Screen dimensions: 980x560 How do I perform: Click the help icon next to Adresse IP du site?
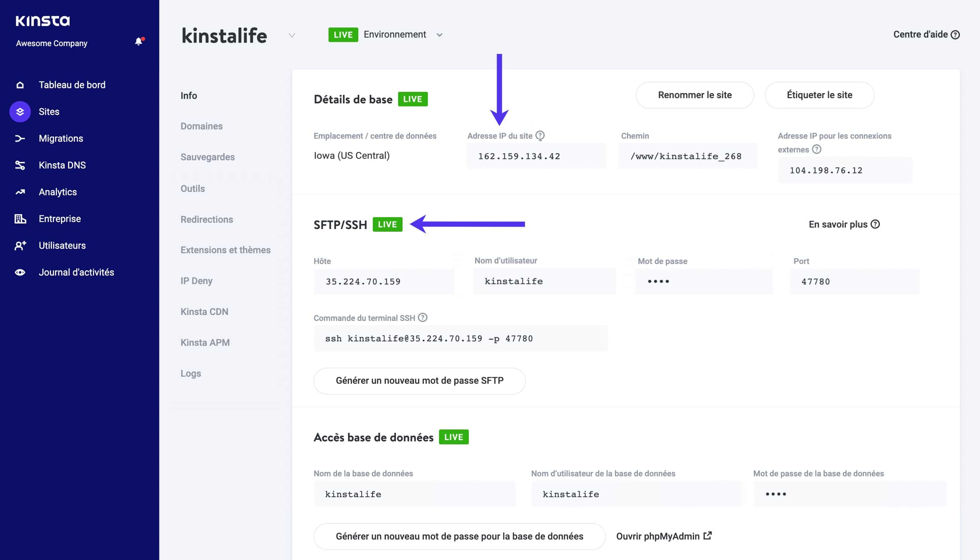540,135
